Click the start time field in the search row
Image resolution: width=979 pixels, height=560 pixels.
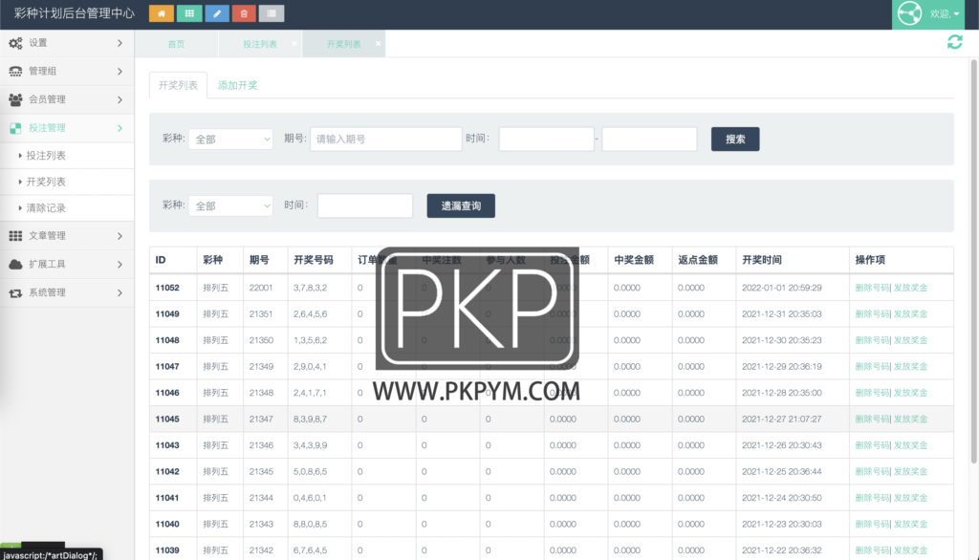tap(546, 140)
